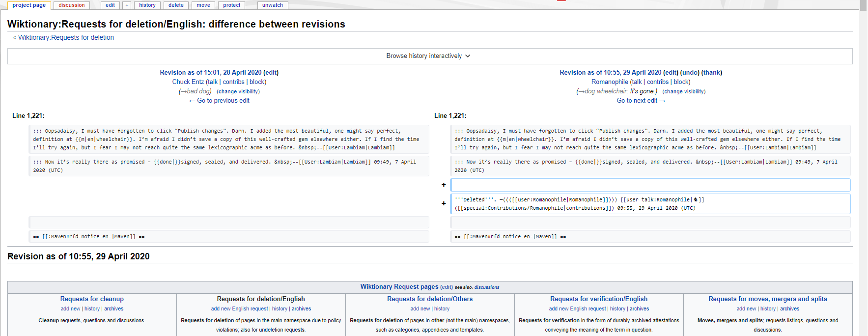Open revision of 15:01, 28 April 2020
The width and height of the screenshot is (868, 336).
[211, 72]
